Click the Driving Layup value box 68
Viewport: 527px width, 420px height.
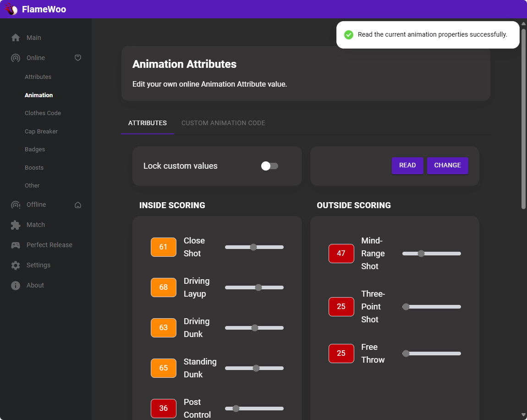163,287
